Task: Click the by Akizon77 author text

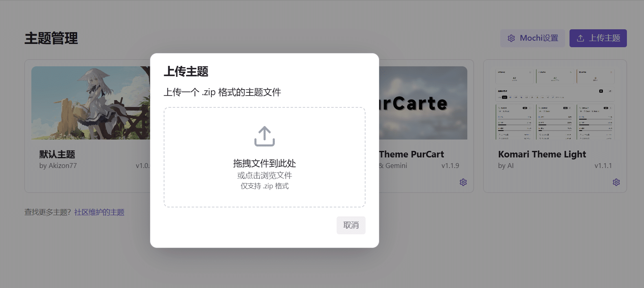Action: point(58,166)
